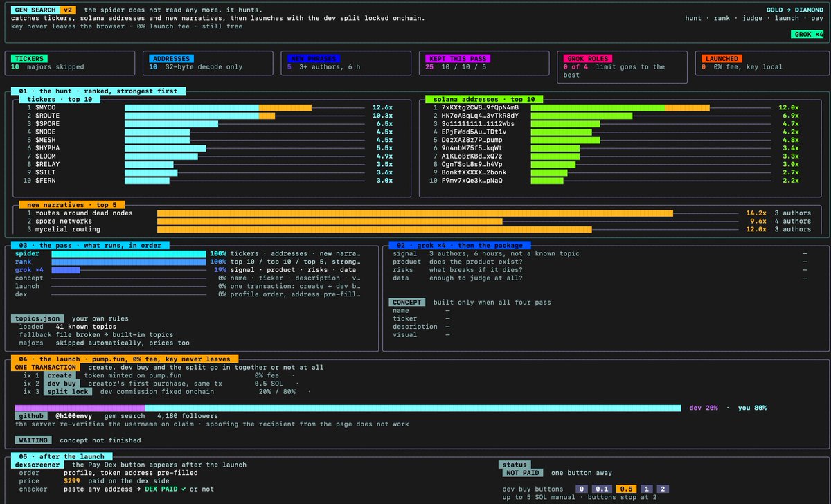Viewport: 831px width, 504px height.
Task: Click the CONCEPT badge
Action: 407,303
